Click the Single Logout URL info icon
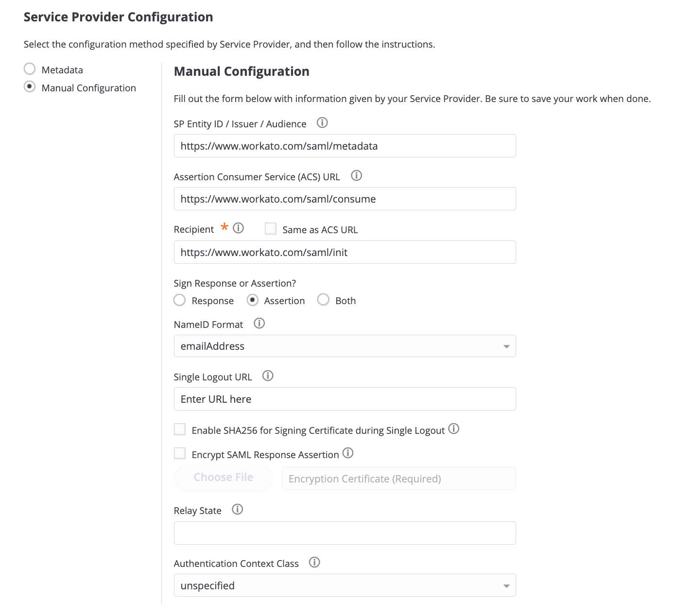 coord(267,376)
